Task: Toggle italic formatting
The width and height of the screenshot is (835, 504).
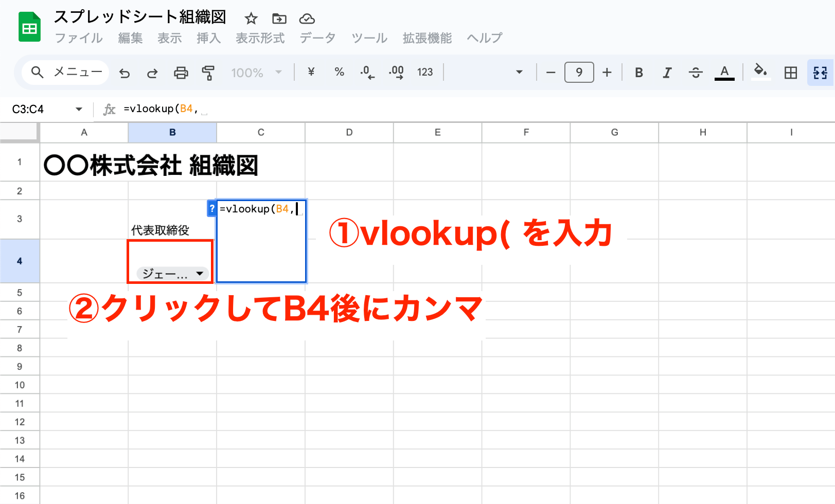Action: coord(667,73)
